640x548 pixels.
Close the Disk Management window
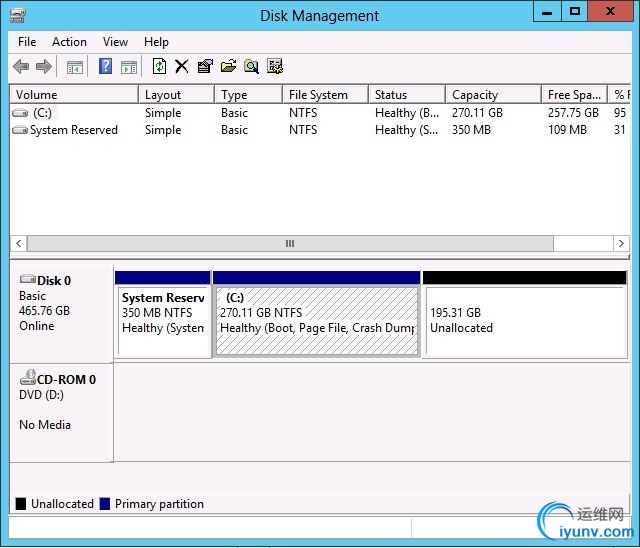610,12
